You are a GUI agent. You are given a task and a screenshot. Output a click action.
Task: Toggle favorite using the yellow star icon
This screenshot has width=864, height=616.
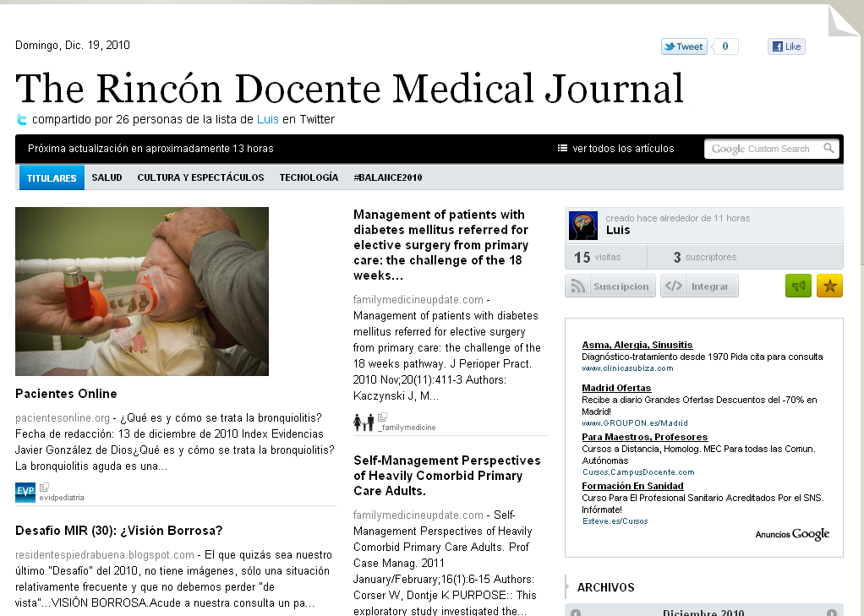[x=829, y=286]
